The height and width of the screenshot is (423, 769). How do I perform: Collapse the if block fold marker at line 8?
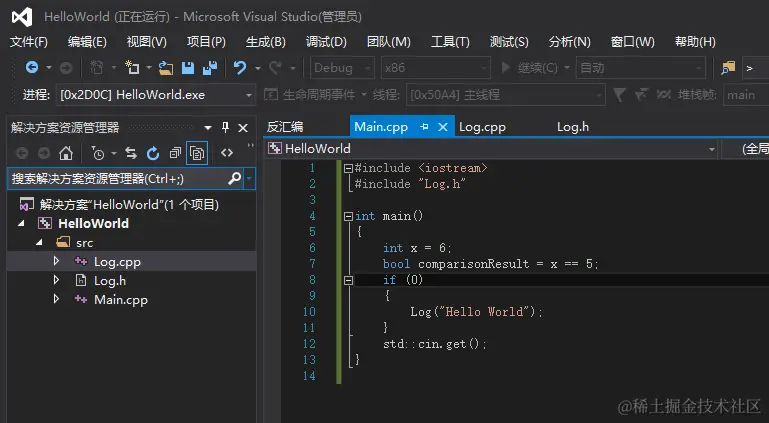348,280
